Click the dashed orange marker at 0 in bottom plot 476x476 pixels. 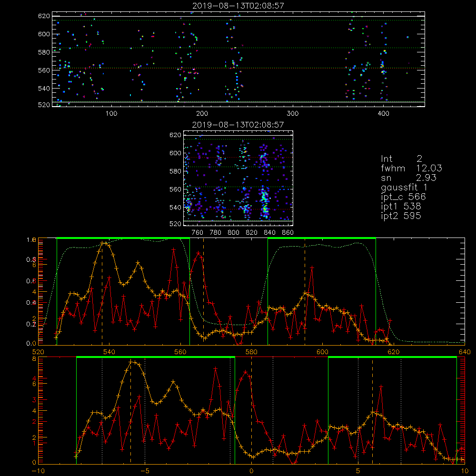(251, 410)
